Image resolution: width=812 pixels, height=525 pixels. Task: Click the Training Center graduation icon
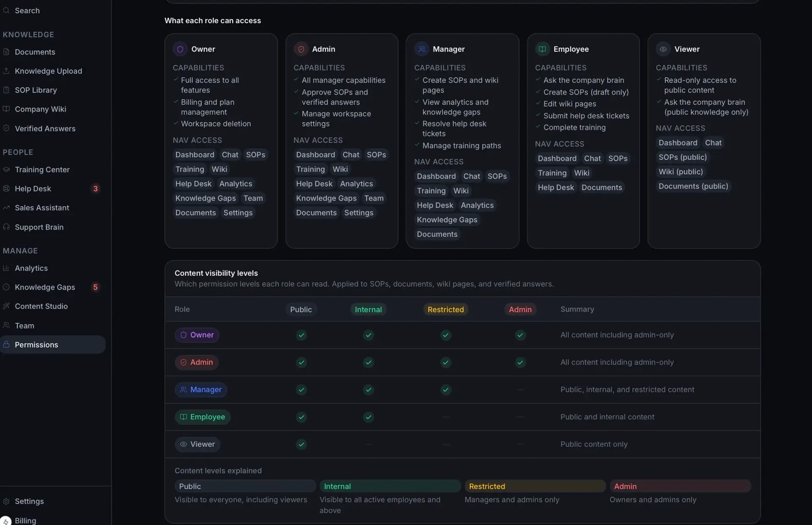[6, 169]
